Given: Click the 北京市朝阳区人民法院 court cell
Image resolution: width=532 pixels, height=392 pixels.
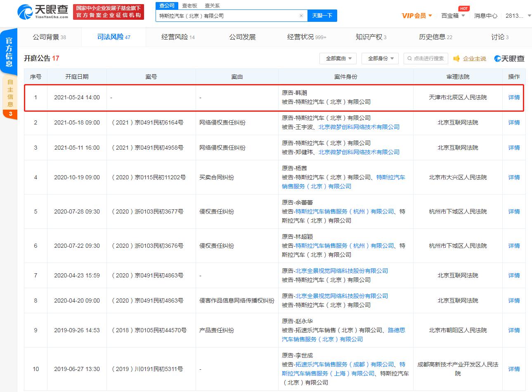Looking at the screenshot, I should click(x=458, y=331).
